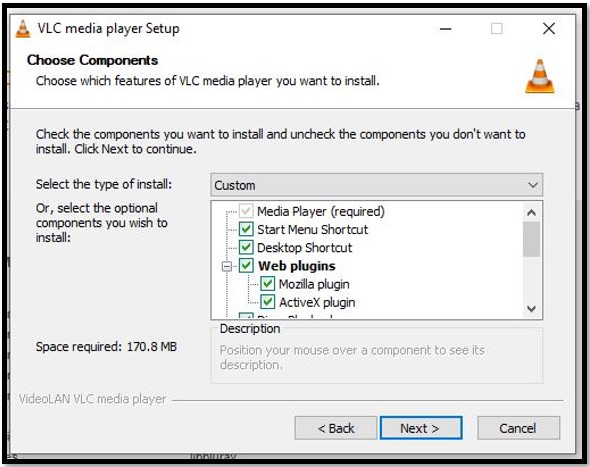The image size is (590, 467).
Task: Click the VLC cone icon in title bar
Action: (23, 29)
